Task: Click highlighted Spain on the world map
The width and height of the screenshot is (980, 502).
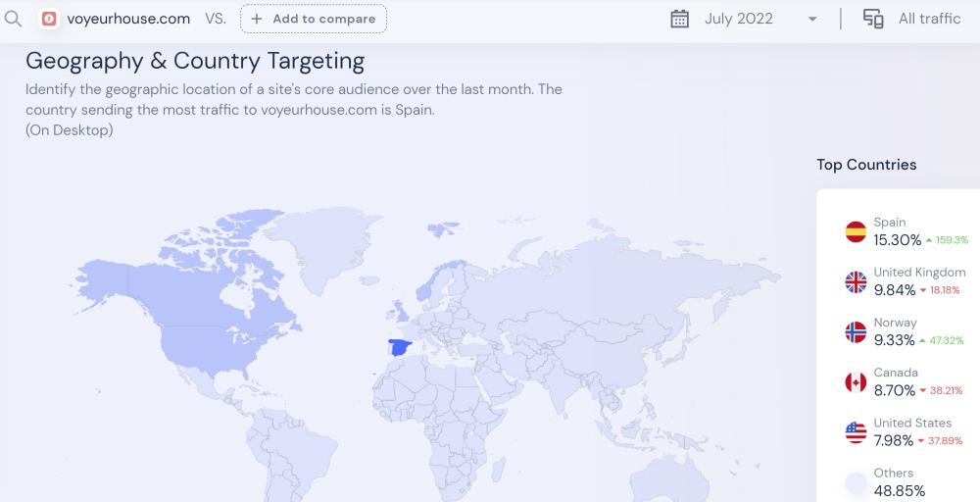Action: pyautogui.click(x=400, y=347)
